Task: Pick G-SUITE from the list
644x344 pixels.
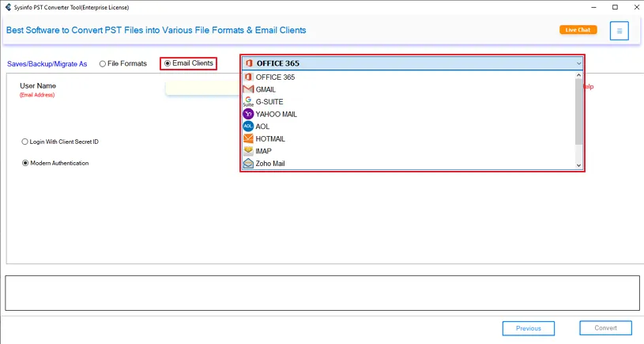Action: coord(409,101)
